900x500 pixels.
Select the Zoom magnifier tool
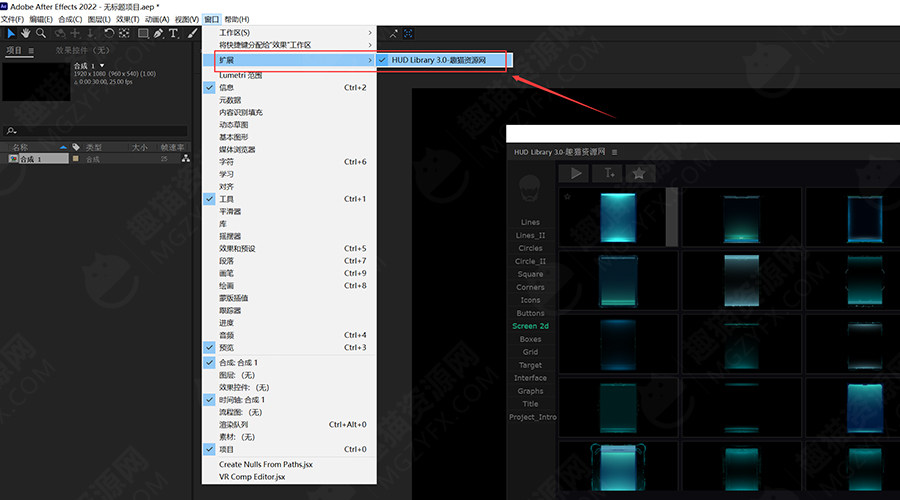(41, 33)
